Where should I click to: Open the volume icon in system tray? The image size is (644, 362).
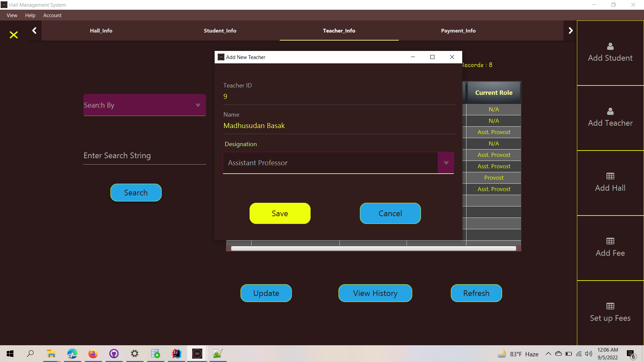[589, 354]
